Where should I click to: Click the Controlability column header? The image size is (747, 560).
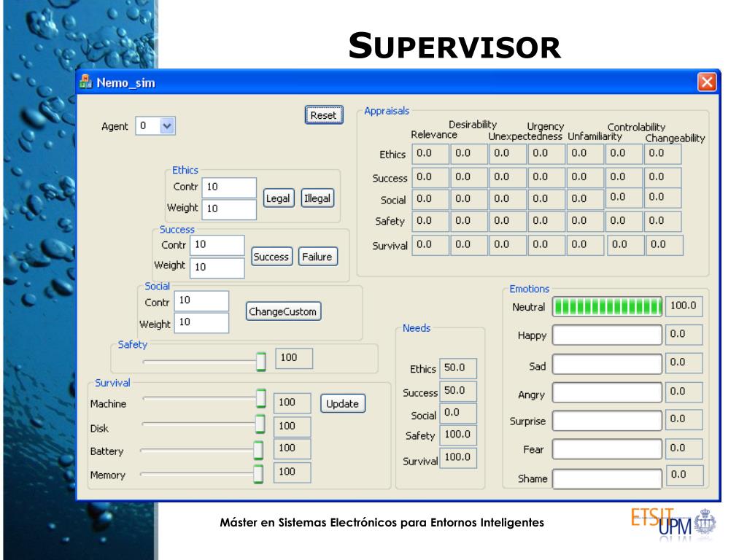click(x=636, y=127)
